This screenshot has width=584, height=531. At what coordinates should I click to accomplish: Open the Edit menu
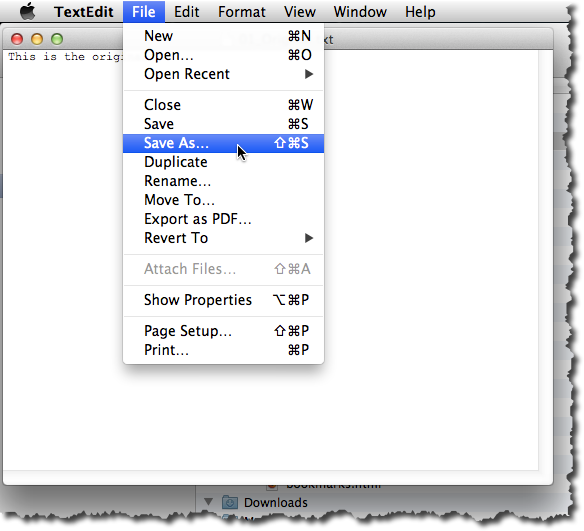pos(186,12)
